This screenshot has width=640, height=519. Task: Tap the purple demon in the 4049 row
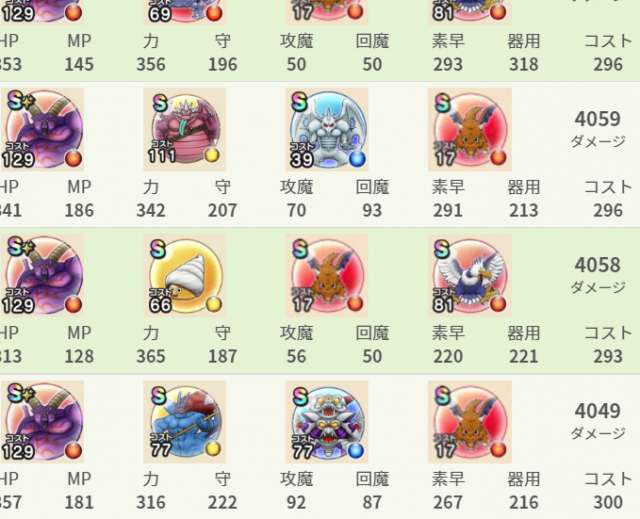point(42,422)
